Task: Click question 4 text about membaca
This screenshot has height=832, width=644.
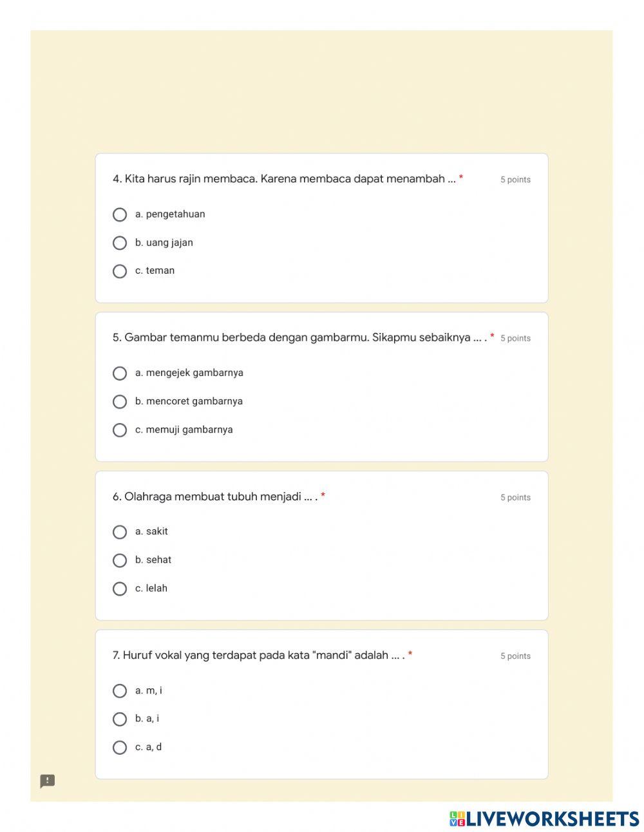Action: (284, 179)
